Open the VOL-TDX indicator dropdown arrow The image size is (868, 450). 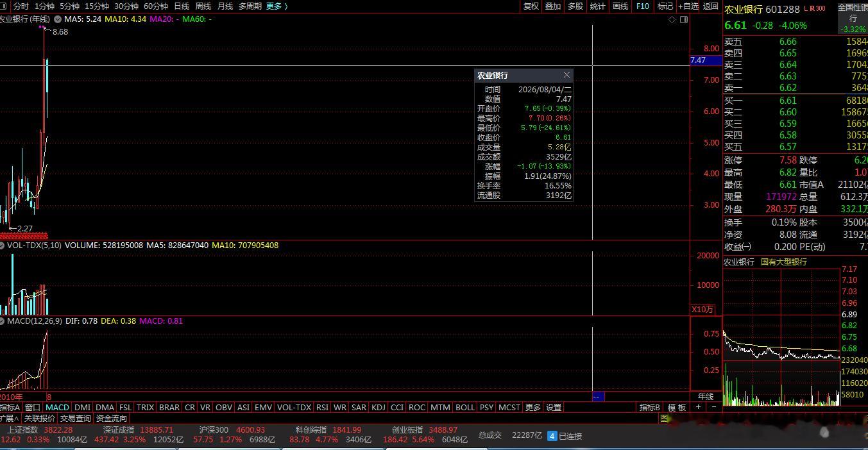3,246
